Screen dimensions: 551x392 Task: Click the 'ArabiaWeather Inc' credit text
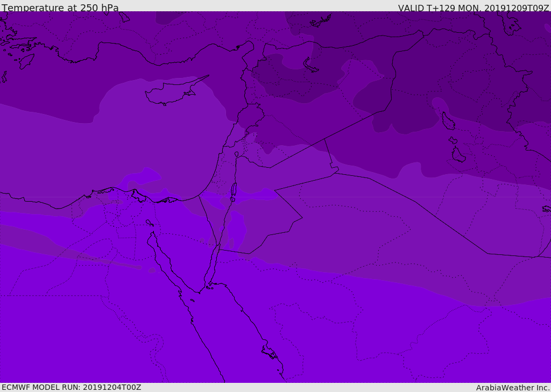(x=513, y=388)
